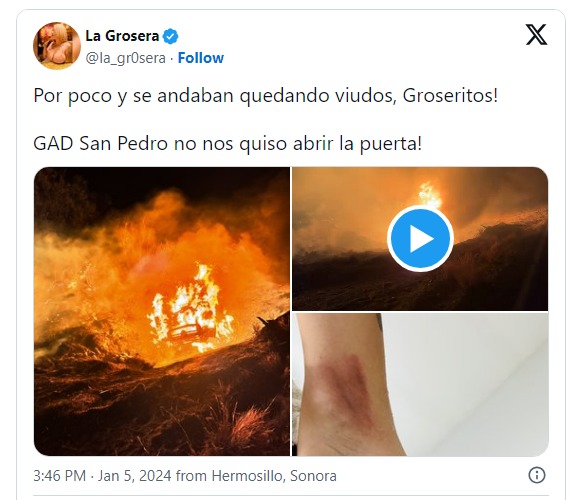The height and width of the screenshot is (500, 570).
Task: Open the 3:46 PM Jan 5, 2024 timestamp
Action: click(102, 476)
